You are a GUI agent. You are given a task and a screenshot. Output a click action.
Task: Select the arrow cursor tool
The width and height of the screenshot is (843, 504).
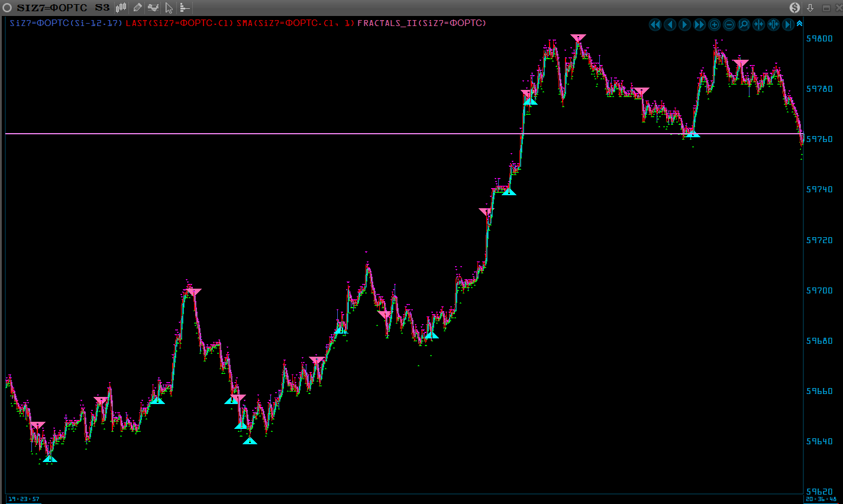tap(169, 8)
